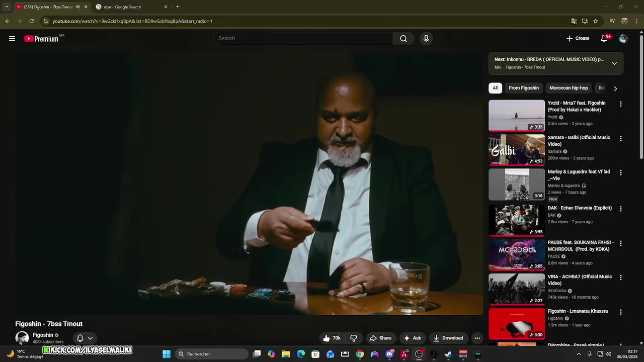Image resolution: width=644 pixels, height=362 pixels.
Task: Dislike the video with thumbs down
Action: pos(354,338)
